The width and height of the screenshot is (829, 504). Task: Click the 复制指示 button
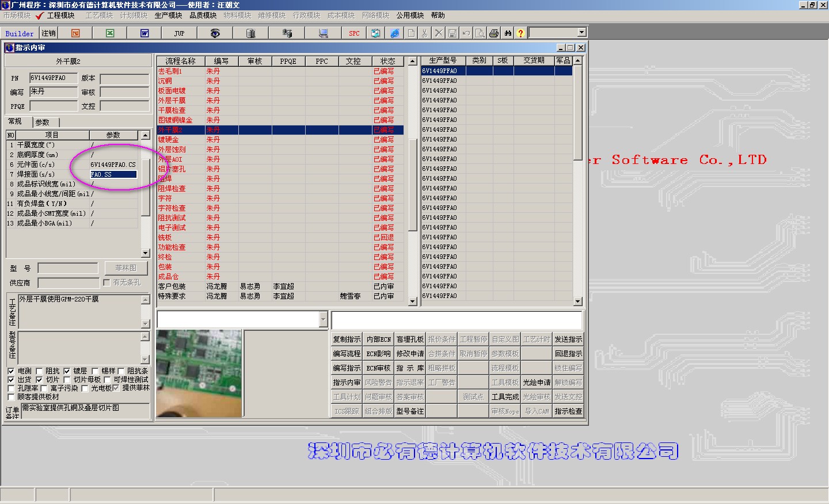[x=347, y=339]
